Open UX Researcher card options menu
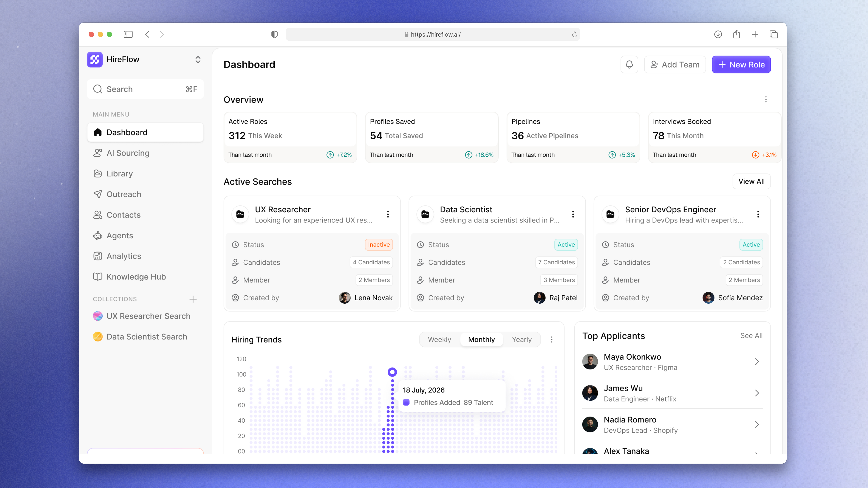Viewport: 868px width, 488px height. [x=388, y=214]
